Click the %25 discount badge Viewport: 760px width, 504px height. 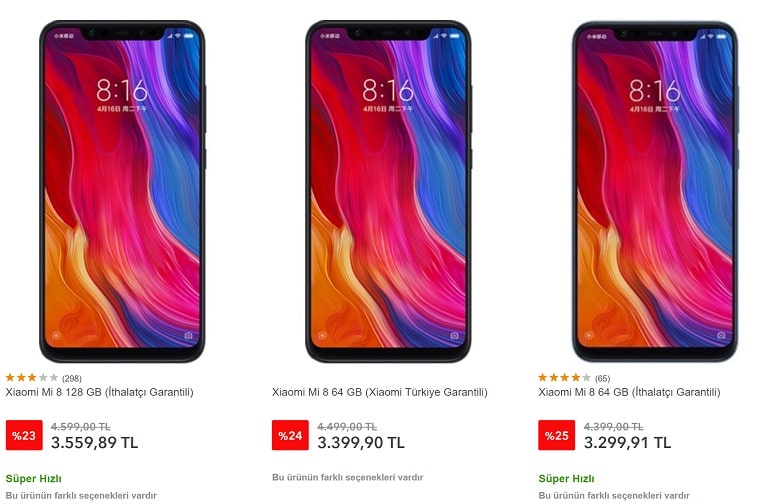(556, 435)
